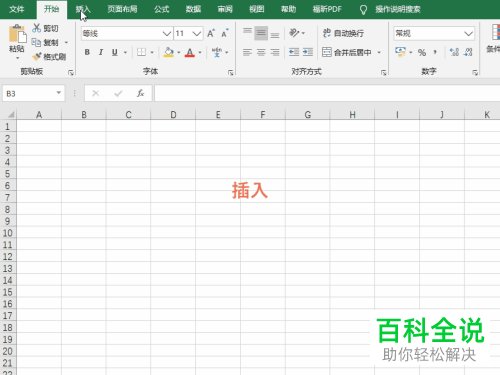
Task: Open the number (数字) group dialog launcher
Action: [475, 72]
